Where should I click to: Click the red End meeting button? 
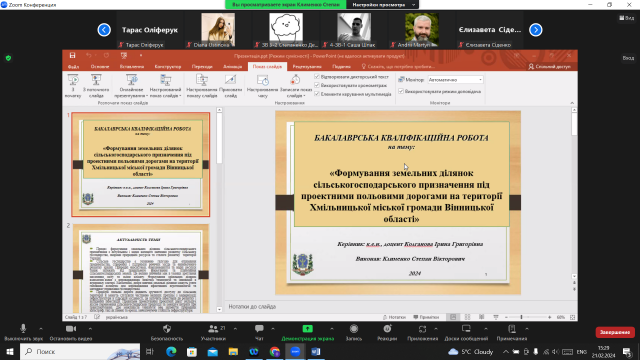pos(615,332)
